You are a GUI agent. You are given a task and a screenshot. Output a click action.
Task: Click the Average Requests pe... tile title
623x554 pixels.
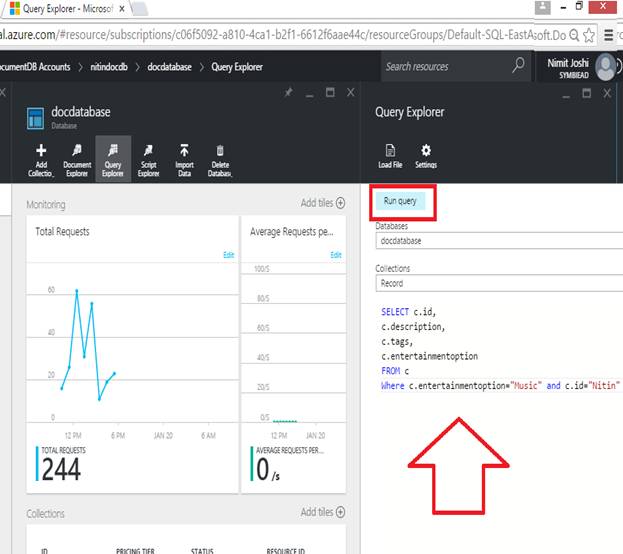pyautogui.click(x=292, y=232)
